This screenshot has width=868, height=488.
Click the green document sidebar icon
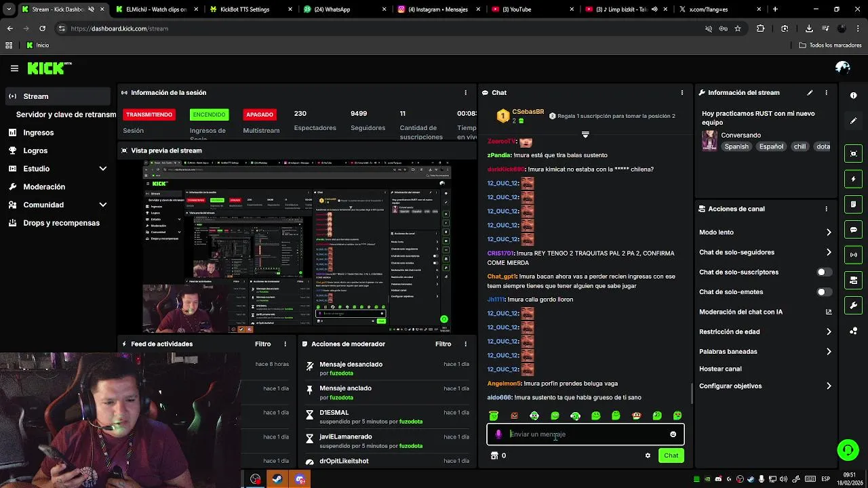click(854, 204)
